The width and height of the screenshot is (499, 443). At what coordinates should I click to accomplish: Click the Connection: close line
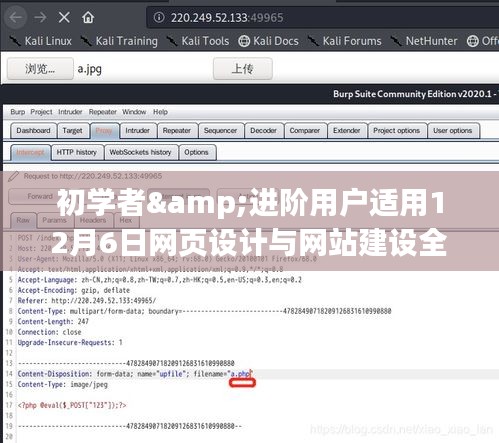[49, 332]
